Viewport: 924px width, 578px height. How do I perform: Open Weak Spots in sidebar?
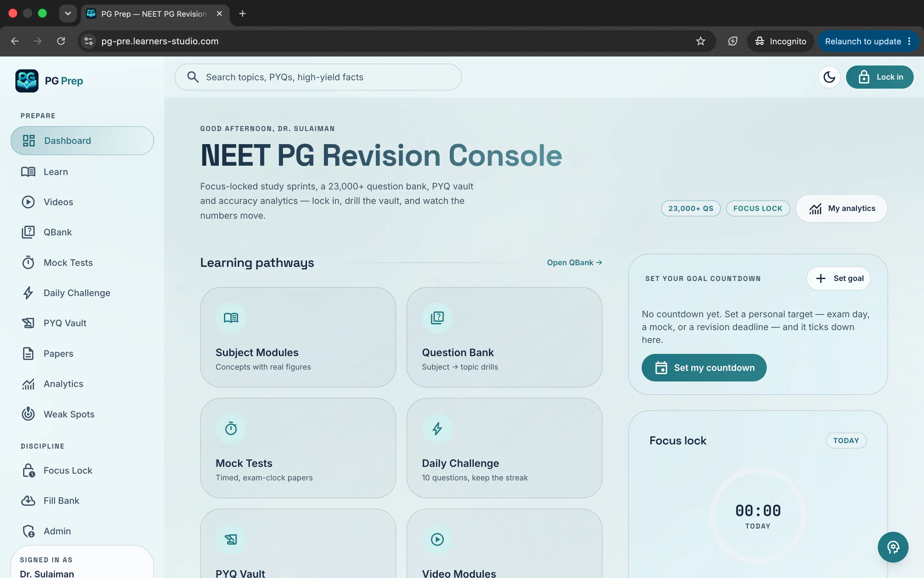(x=82, y=414)
